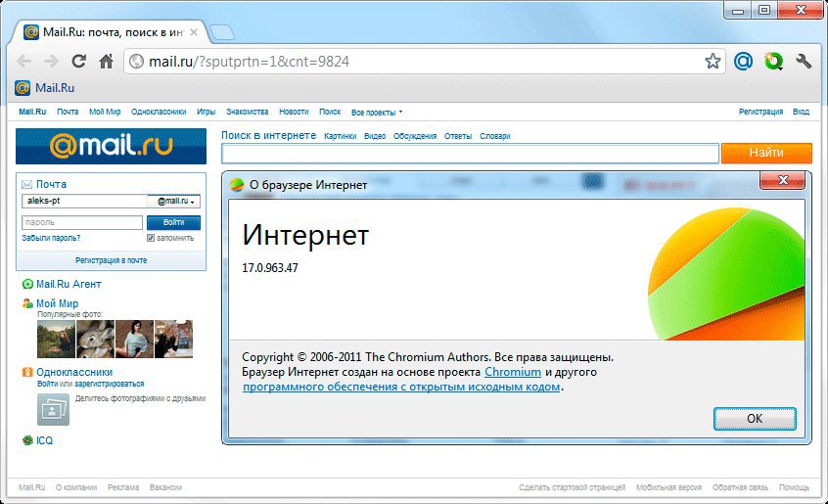The height and width of the screenshot is (504, 828).
Task: Select the Словари search category
Action: [495, 136]
